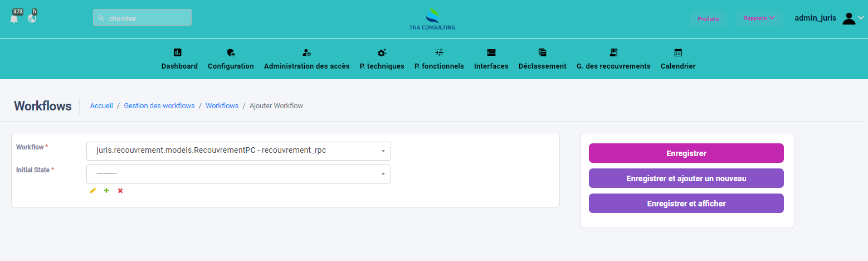Click the red X delete icon
Image resolution: width=868 pixels, height=261 pixels.
(x=120, y=191)
